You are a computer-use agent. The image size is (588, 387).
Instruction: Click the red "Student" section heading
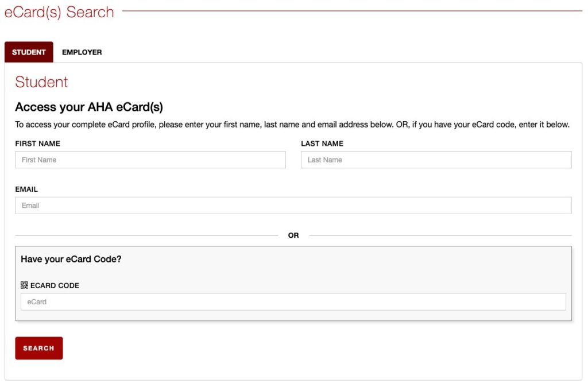(41, 82)
